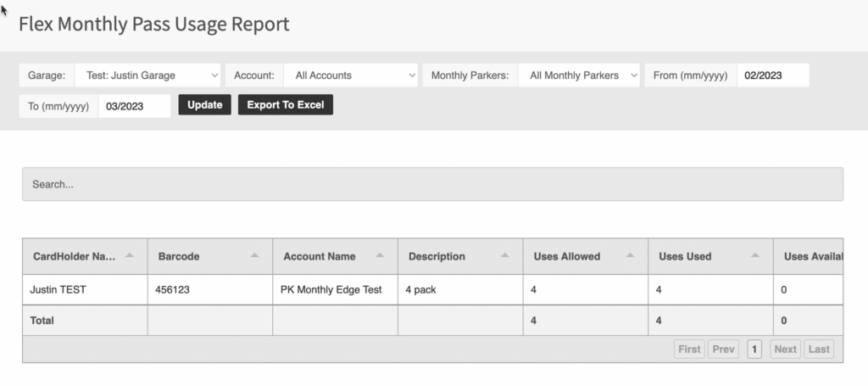Select page 1 in pagination
This screenshot has height=386, width=868.
[754, 349]
